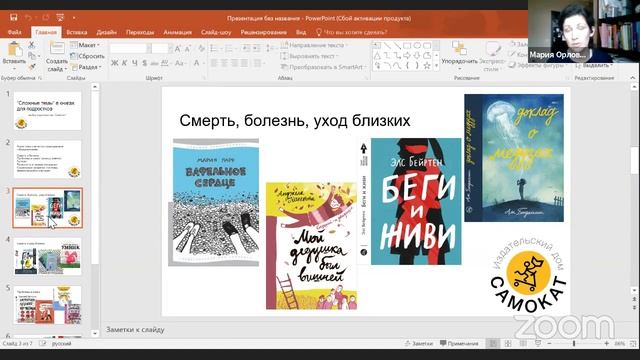The image size is (640, 360).
Task: Click the Эффекты фигуры shape effects button
Action: 539,65
